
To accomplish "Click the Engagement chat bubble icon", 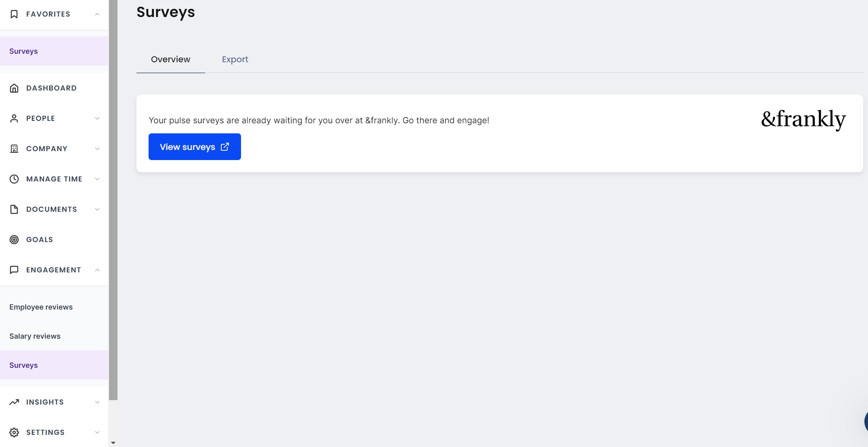I will click(x=14, y=270).
